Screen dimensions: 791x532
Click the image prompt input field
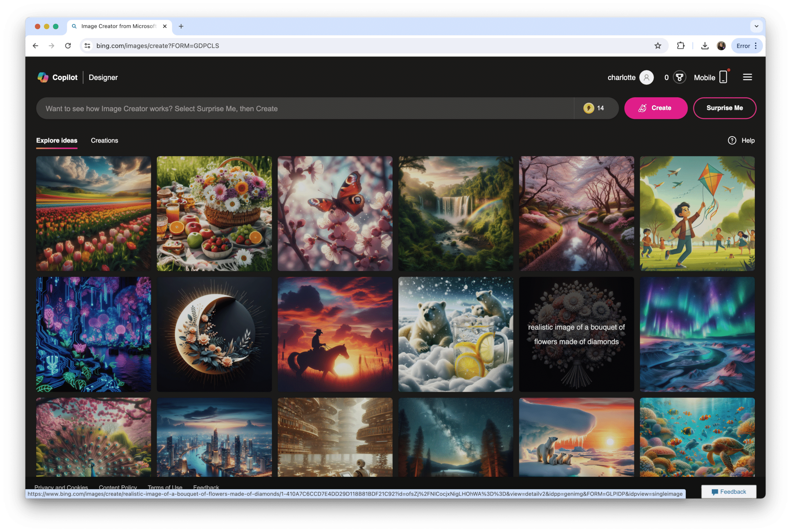coord(305,108)
